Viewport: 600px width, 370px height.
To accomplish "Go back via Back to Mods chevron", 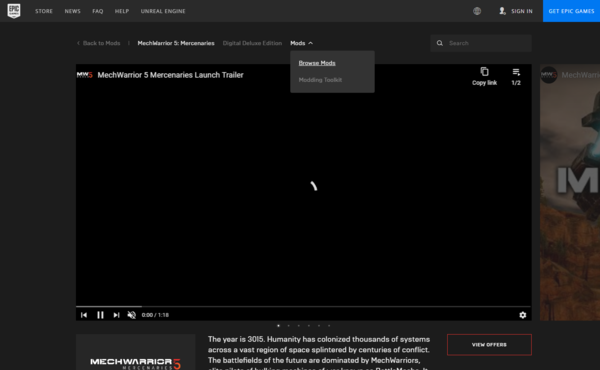I will tap(78, 43).
